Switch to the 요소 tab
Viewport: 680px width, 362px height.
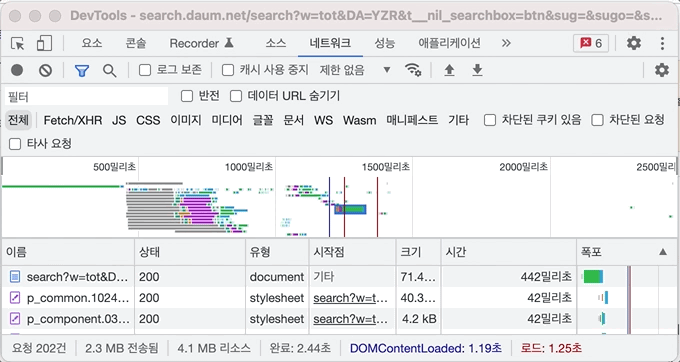[92, 43]
